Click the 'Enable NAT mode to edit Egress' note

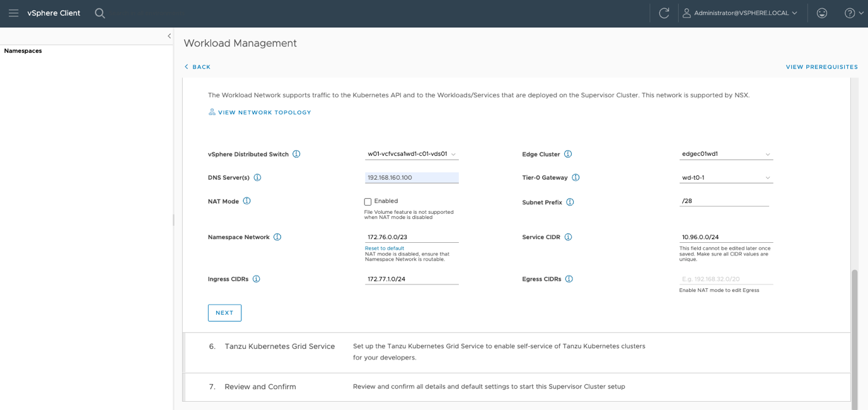[719, 290]
